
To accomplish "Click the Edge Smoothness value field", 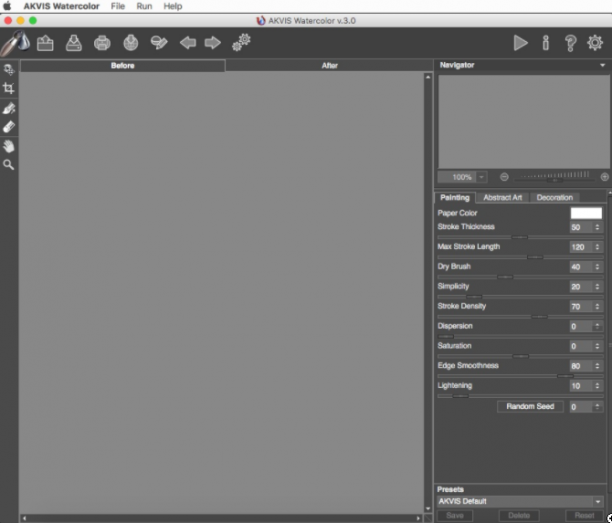I will [581, 366].
